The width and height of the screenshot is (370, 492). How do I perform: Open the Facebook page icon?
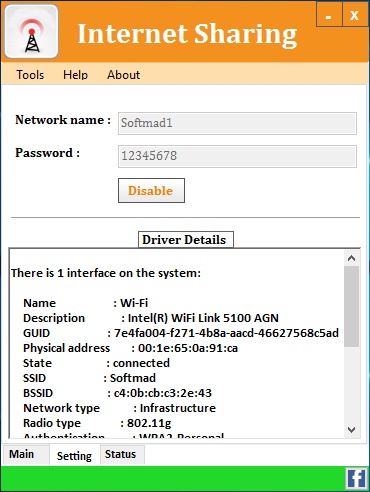pos(356,478)
